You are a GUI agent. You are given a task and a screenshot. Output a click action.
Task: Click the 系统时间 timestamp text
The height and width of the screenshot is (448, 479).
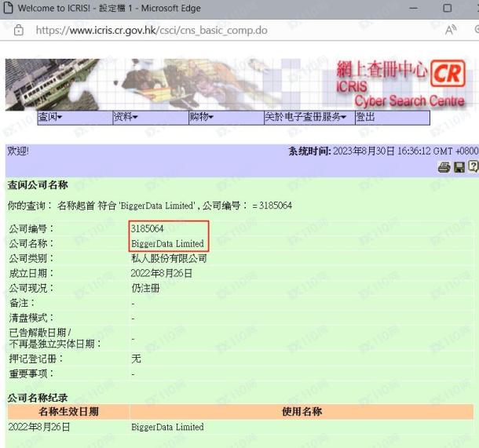pyautogui.click(x=383, y=151)
